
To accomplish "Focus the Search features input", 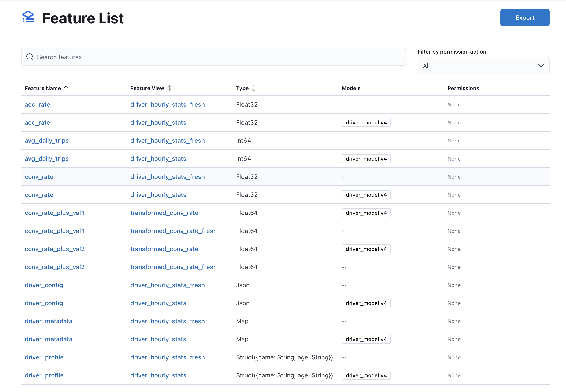I will click(214, 57).
